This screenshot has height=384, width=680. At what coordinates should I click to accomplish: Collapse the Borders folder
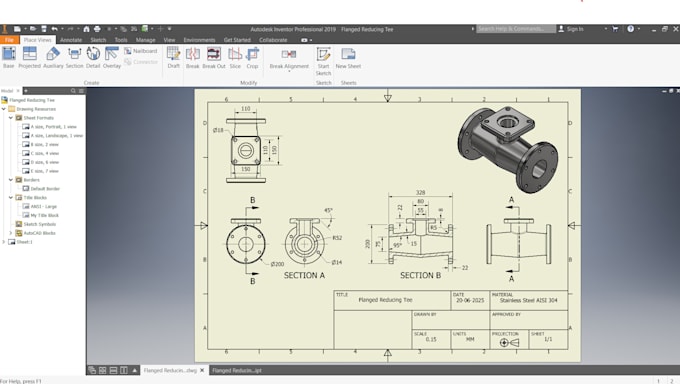(x=11, y=180)
